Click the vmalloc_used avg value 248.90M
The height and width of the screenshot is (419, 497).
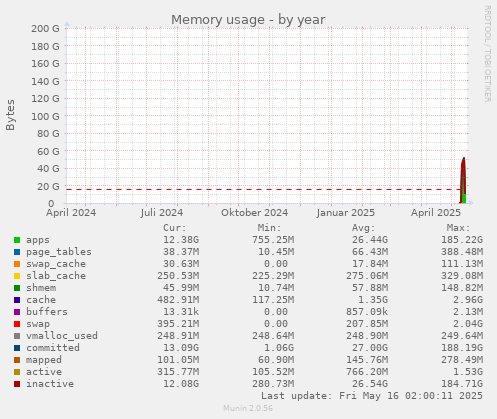pos(367,336)
